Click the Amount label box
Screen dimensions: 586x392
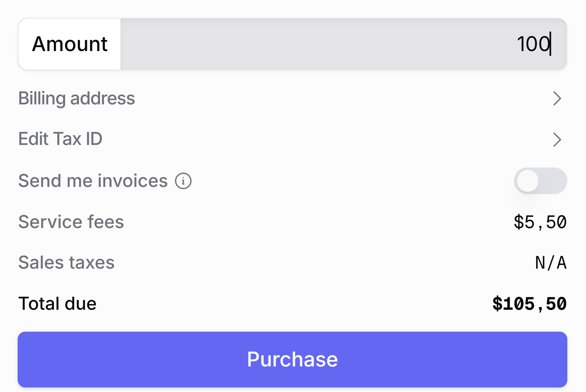(x=70, y=44)
